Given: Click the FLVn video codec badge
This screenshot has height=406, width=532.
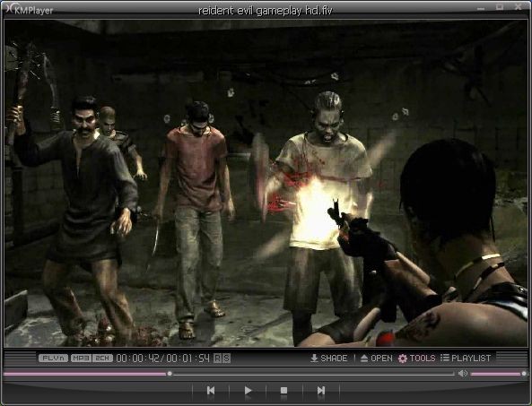Looking at the screenshot, I should click(53, 358).
